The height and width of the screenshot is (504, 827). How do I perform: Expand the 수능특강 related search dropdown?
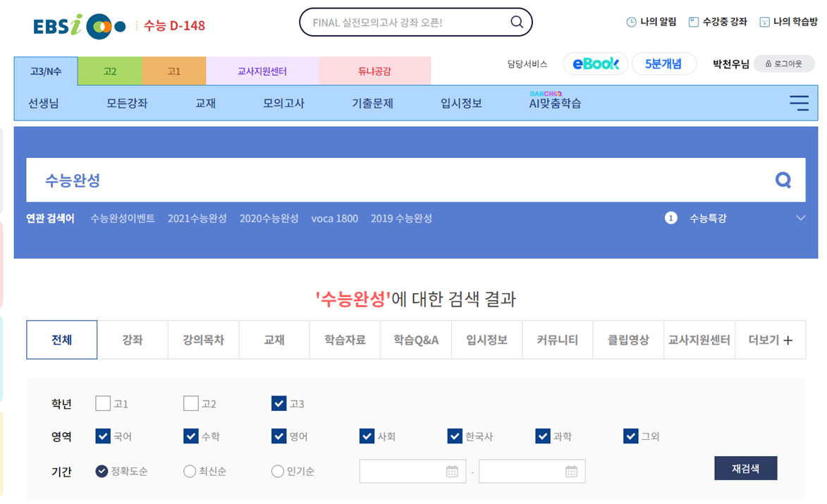click(800, 219)
